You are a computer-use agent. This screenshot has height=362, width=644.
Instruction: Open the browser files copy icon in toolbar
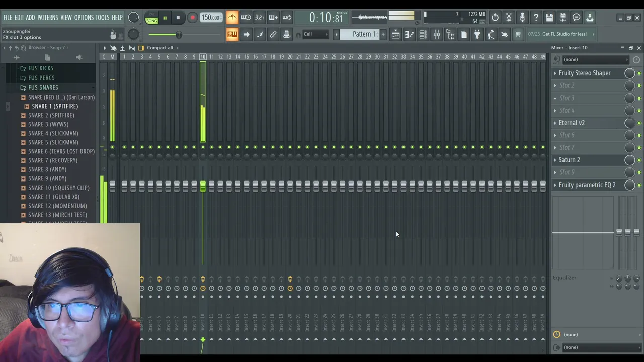click(463, 34)
